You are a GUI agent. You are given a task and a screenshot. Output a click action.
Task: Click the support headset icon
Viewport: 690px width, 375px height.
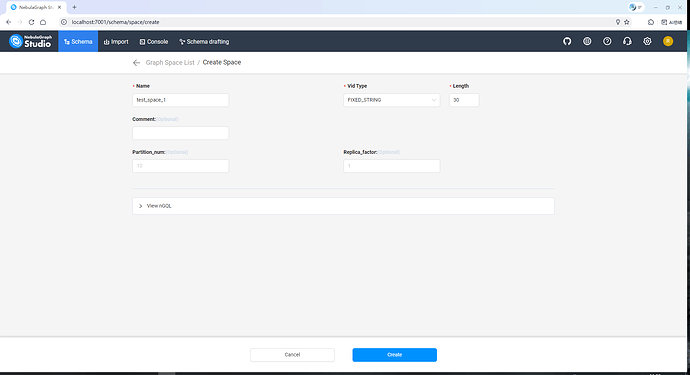pos(627,41)
